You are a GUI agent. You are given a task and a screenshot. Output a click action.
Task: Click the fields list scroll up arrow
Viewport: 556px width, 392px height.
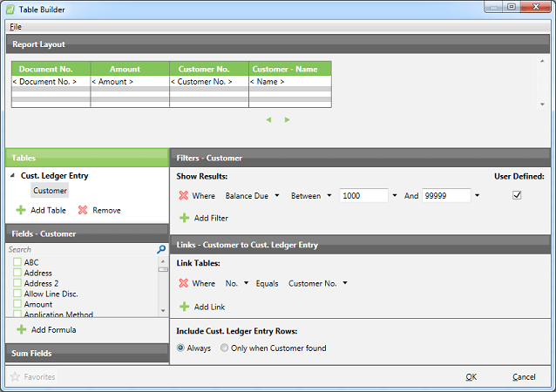click(x=163, y=261)
